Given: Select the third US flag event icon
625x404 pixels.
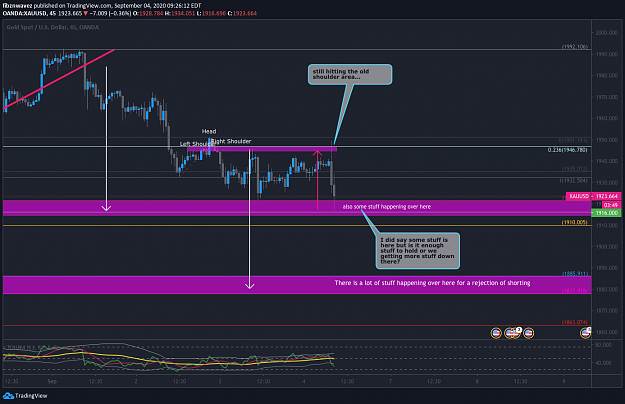Looking at the screenshot, I should coord(529,333).
